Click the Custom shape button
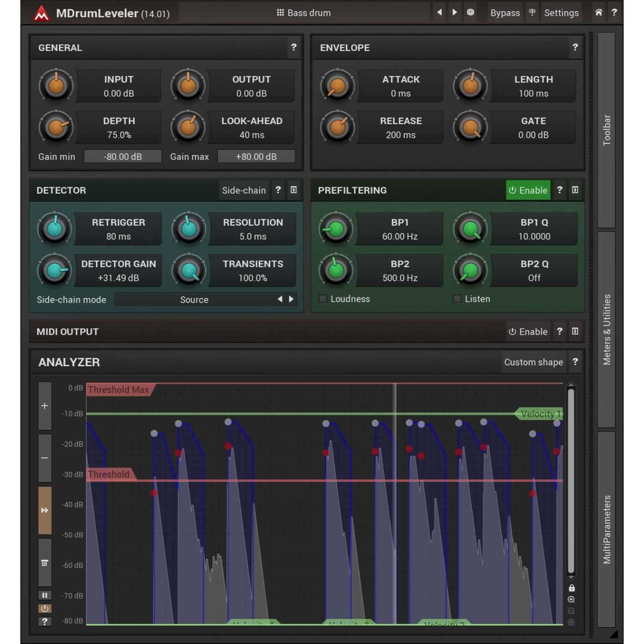 [533, 362]
